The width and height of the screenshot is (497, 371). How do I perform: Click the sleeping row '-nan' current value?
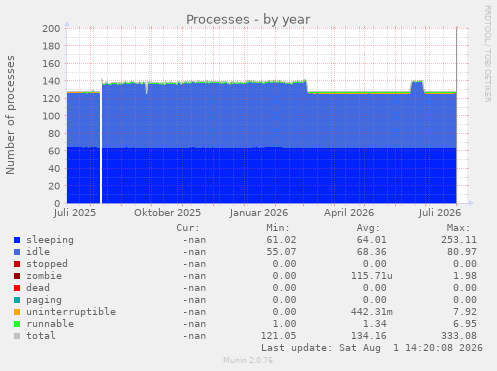[x=194, y=240]
